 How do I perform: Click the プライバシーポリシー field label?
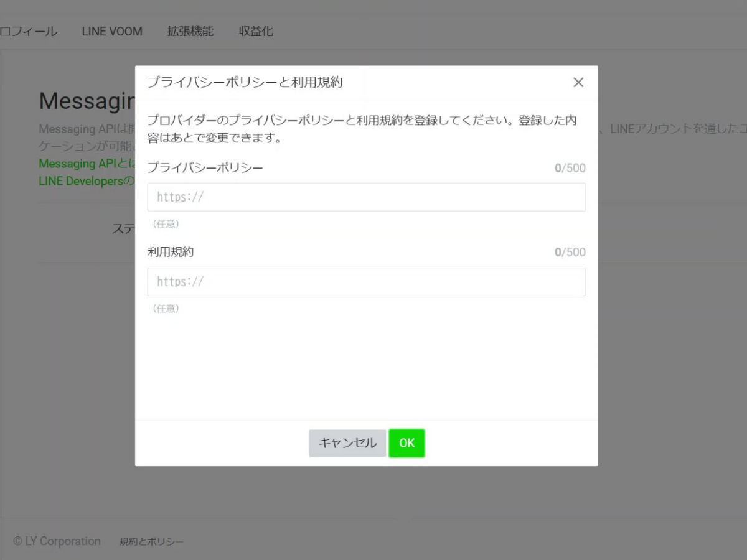pos(205,167)
